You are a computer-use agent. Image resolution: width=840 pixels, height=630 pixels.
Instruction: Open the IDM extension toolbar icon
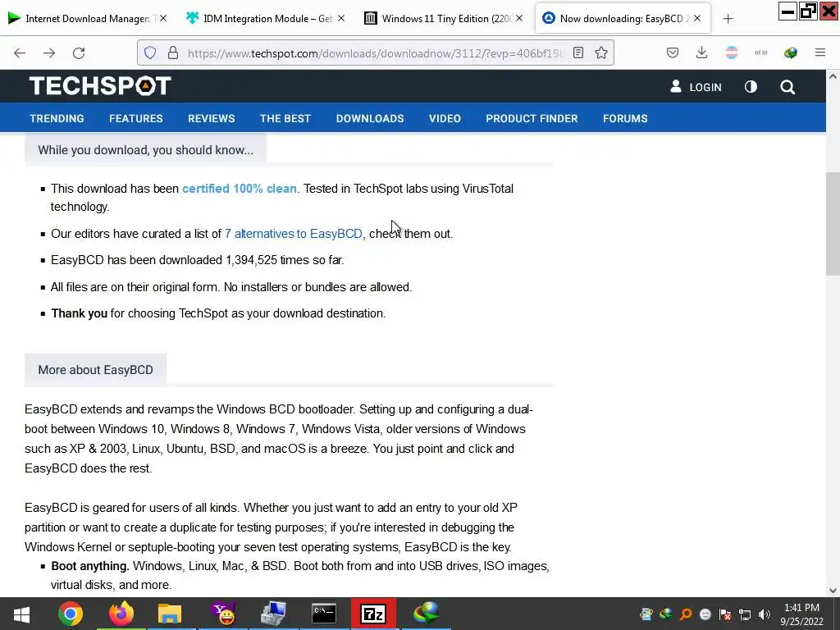click(x=790, y=52)
